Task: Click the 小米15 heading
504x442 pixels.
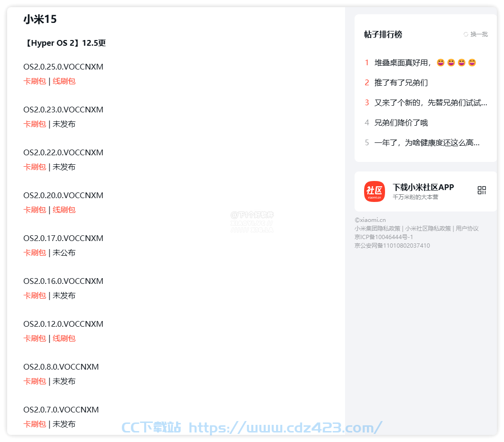Action: click(40, 20)
